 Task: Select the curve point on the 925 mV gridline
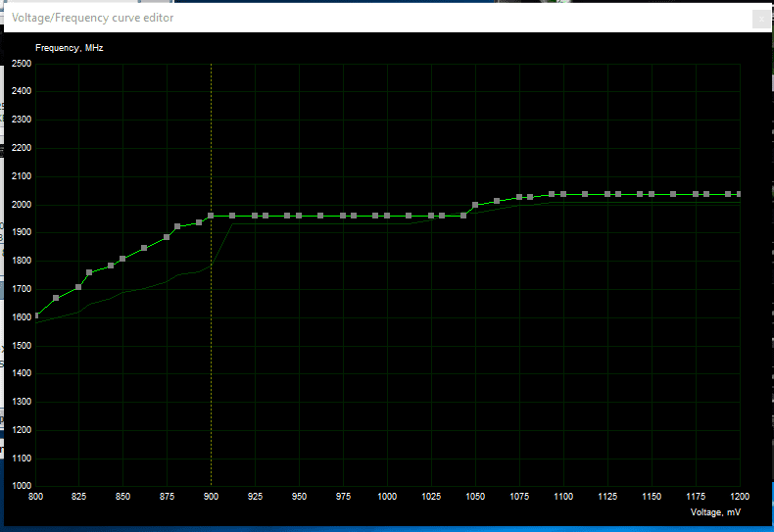[255, 217]
